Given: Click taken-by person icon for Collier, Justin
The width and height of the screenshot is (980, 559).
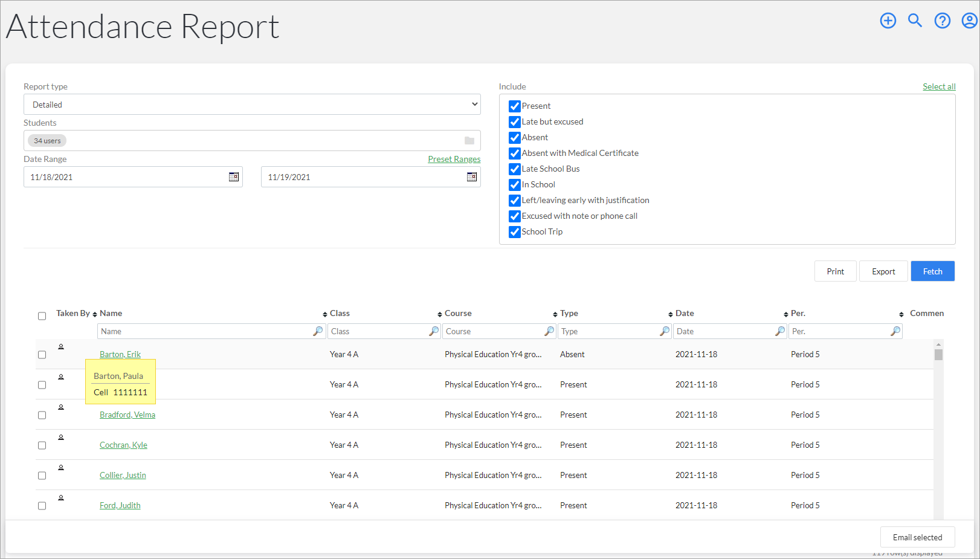Looking at the screenshot, I should [x=61, y=468].
